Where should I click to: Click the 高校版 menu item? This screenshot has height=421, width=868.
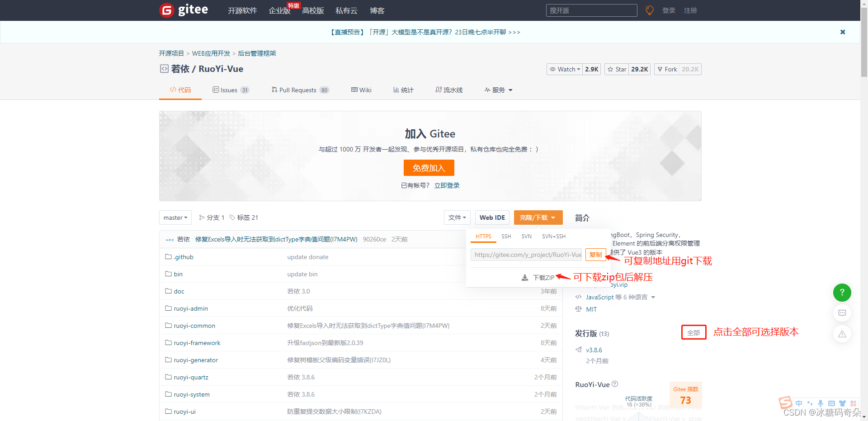tap(313, 10)
